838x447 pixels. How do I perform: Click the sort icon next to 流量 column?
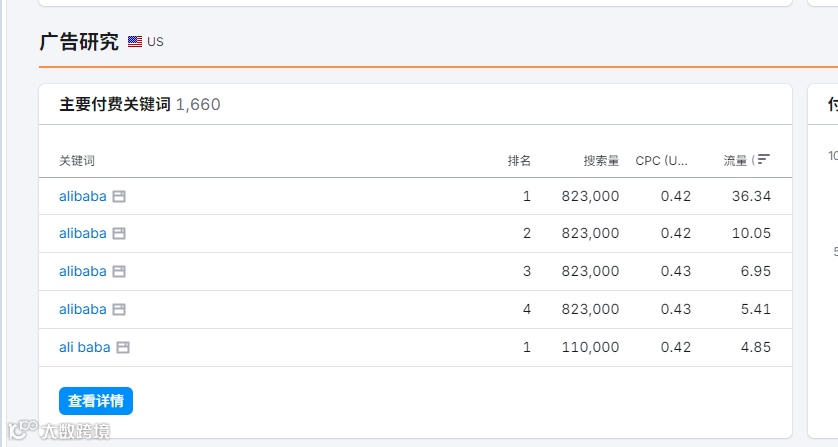tap(764, 160)
